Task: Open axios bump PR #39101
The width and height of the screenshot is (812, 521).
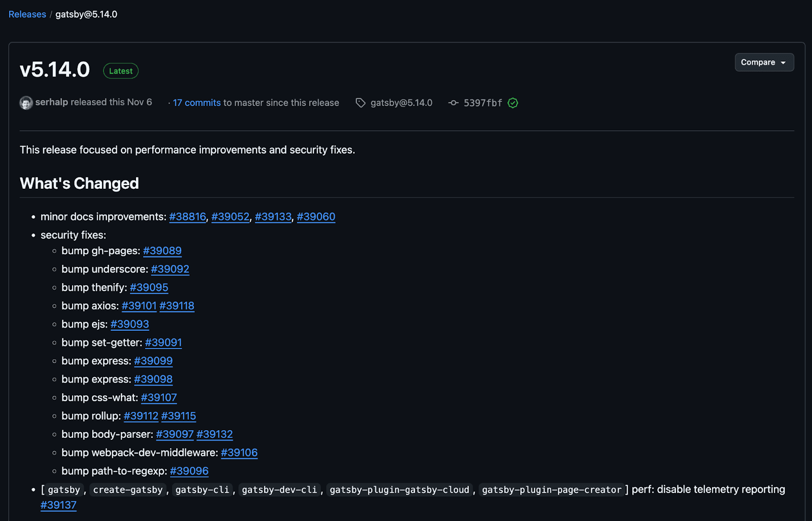Action: tap(139, 305)
